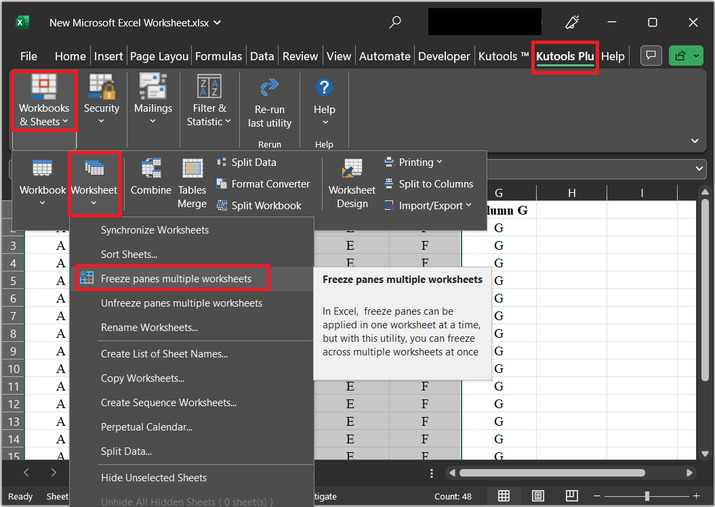Expand the formula bar
The width and height of the screenshot is (715, 507).
699,169
